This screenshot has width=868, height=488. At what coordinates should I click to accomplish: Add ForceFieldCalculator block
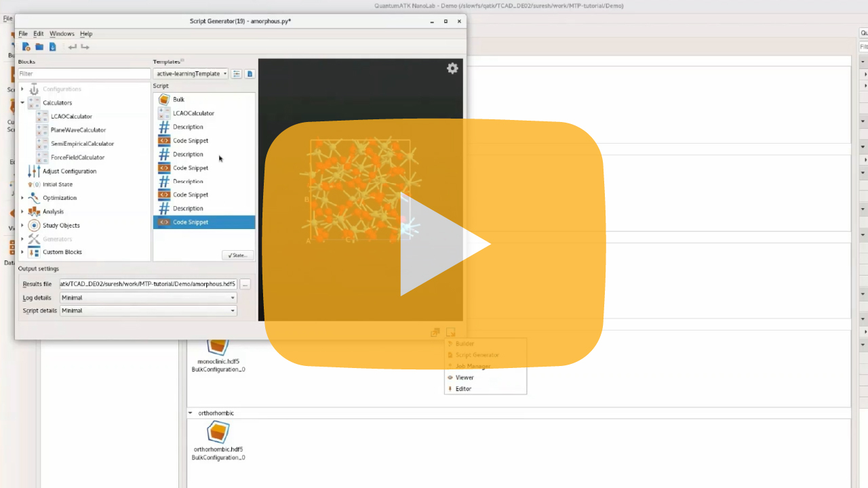77,157
